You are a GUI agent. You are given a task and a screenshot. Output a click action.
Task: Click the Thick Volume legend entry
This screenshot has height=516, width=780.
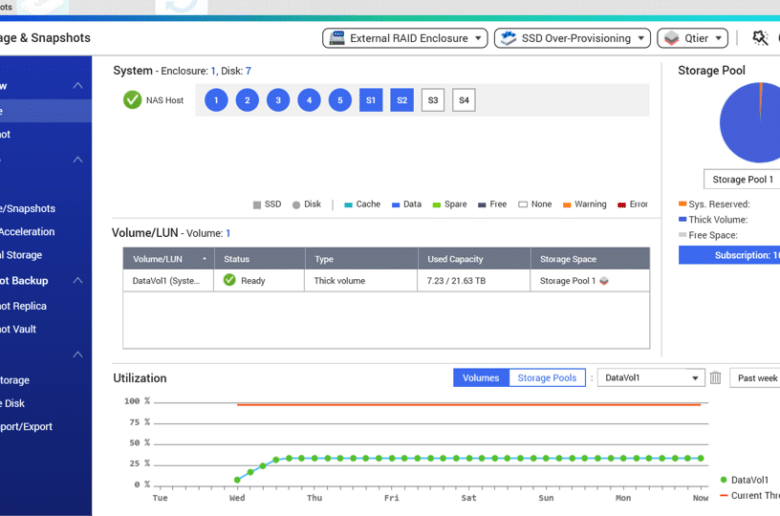click(713, 219)
